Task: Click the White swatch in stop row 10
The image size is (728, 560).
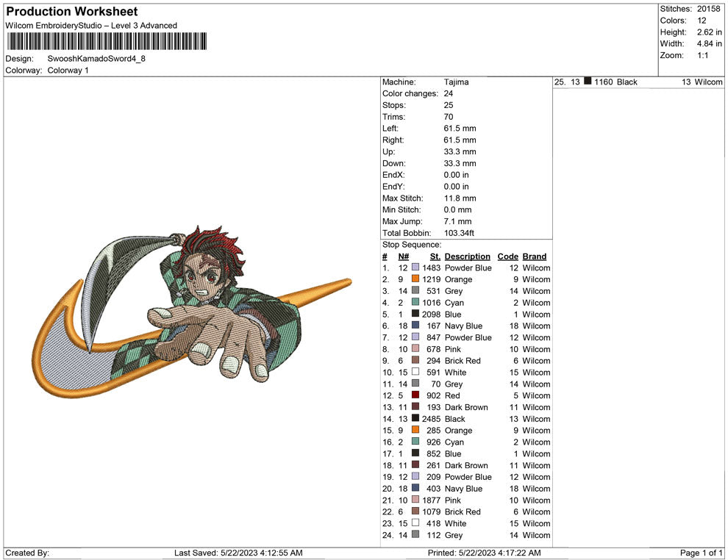Action: pyautogui.click(x=415, y=372)
